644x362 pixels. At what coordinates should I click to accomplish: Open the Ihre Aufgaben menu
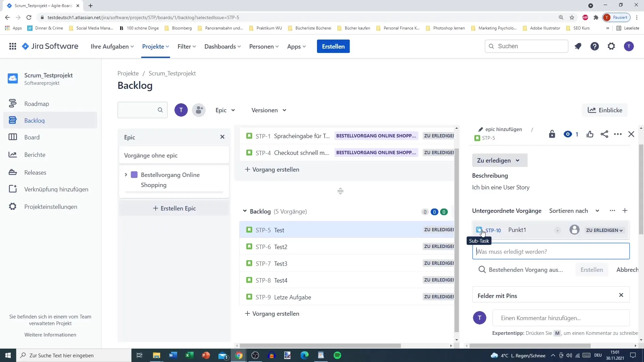click(112, 47)
